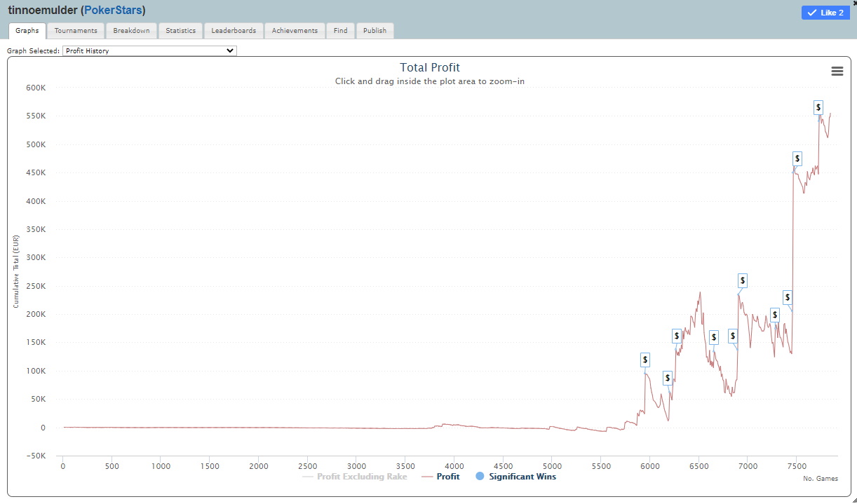Viewport: 857px width, 504px height.
Task: Open the Achievements tab
Action: pyautogui.click(x=295, y=31)
